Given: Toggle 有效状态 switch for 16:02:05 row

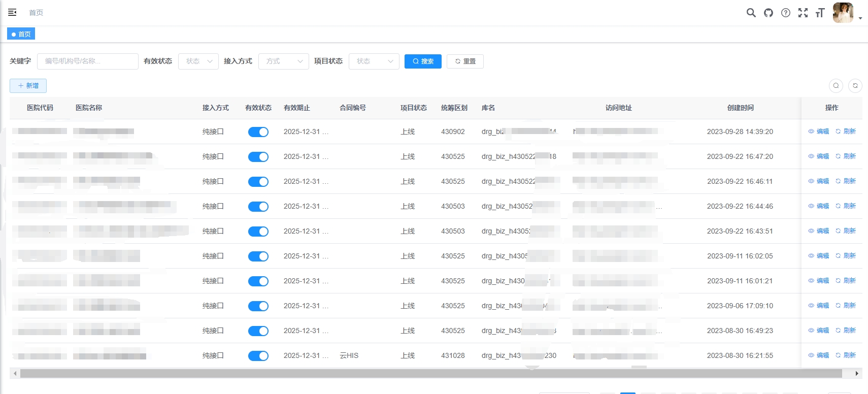Looking at the screenshot, I should point(258,256).
